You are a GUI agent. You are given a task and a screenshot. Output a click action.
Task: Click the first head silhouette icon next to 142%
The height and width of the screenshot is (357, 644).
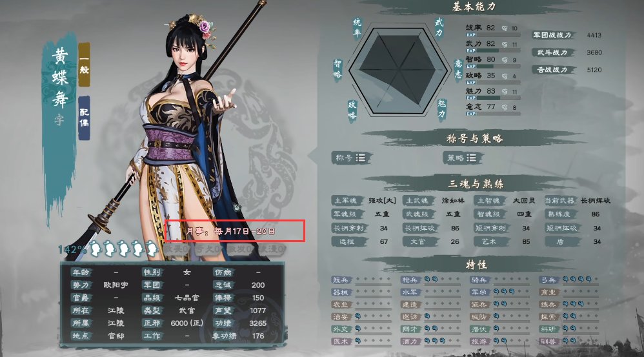coord(96,249)
